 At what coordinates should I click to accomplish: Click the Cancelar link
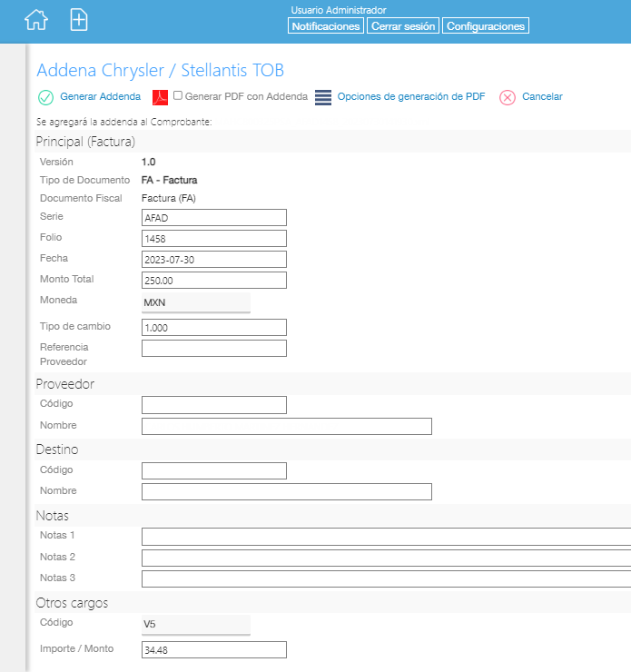(542, 96)
